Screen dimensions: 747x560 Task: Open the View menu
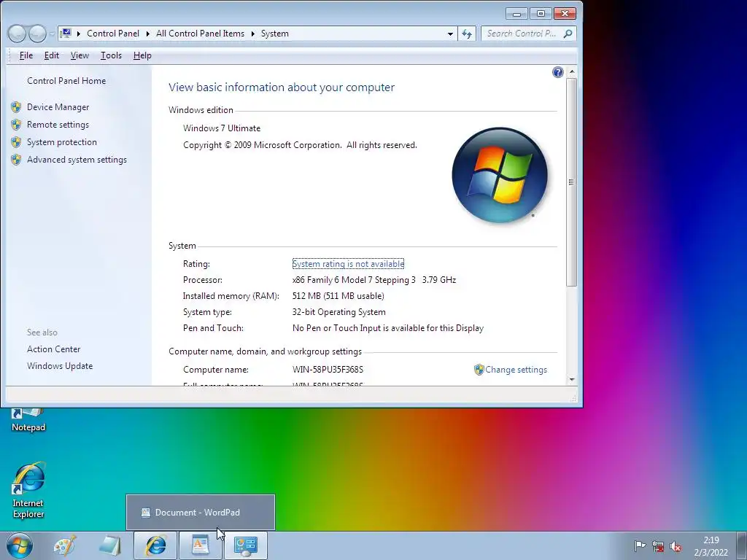80,55
